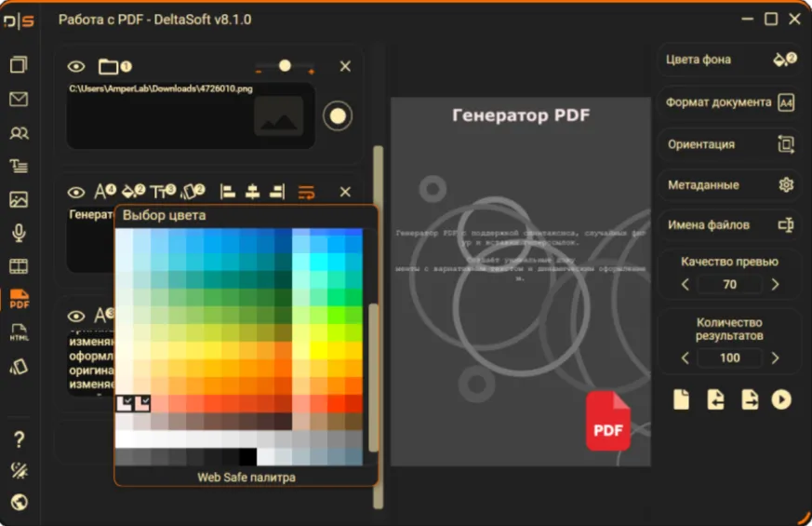812x526 pixels.
Task: Open the microphone sidebar tool
Action: [19, 233]
